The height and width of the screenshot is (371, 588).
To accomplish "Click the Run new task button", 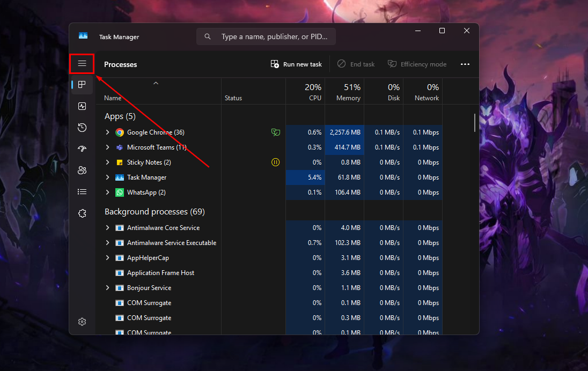I will (x=296, y=64).
